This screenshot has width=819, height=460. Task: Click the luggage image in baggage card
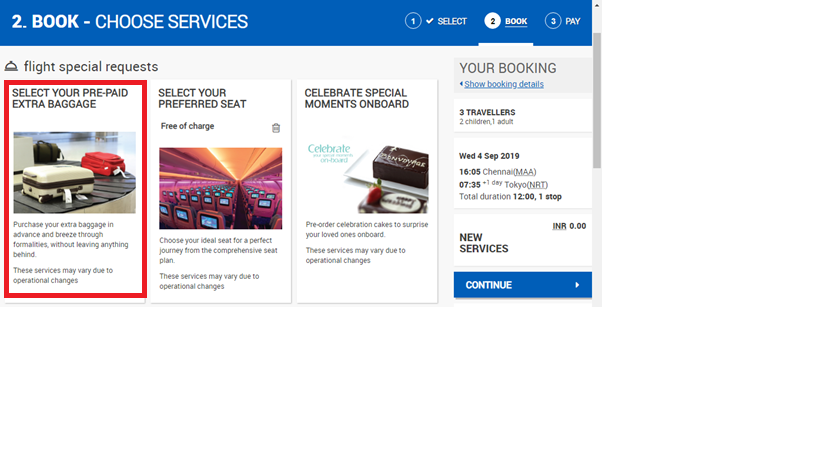pos(74,172)
